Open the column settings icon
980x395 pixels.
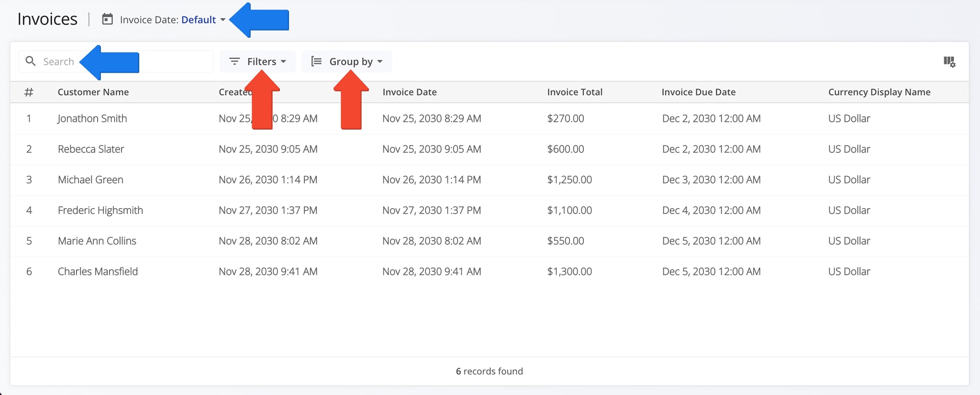[949, 62]
